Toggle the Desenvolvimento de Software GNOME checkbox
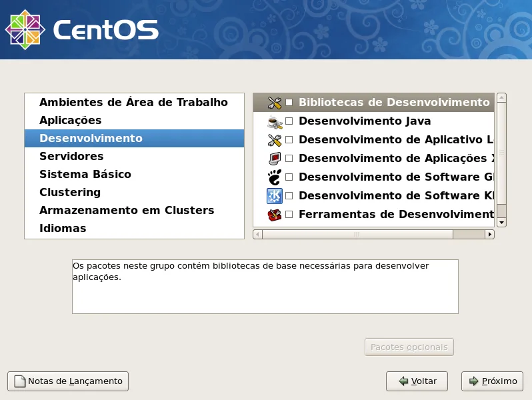This screenshot has height=400, width=532. 289,177
